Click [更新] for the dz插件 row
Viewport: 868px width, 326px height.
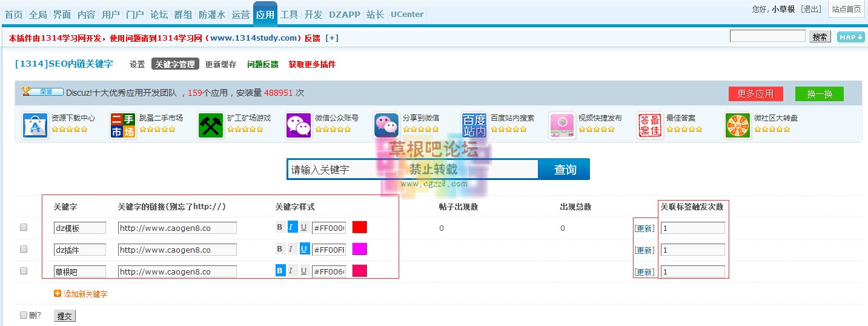click(644, 250)
